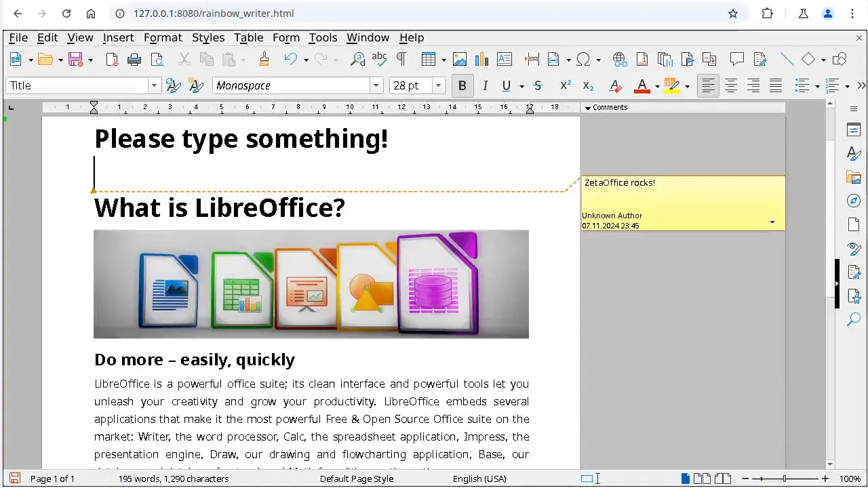
Task: Insert a chart
Action: (481, 60)
